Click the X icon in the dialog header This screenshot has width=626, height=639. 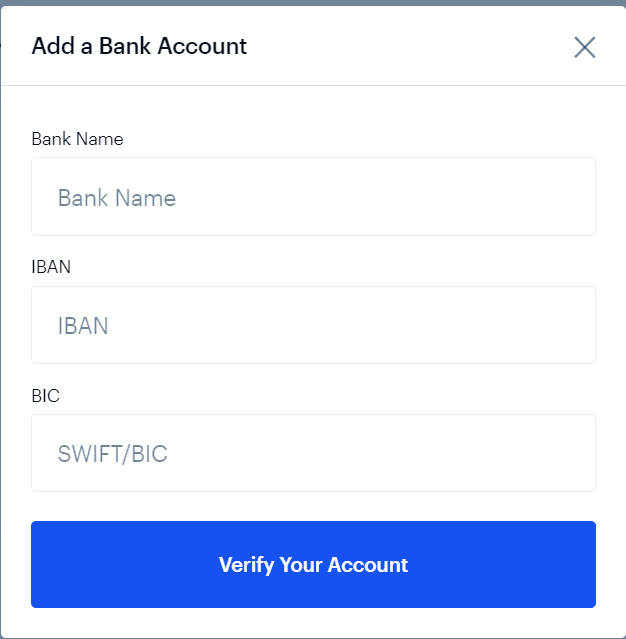click(x=584, y=47)
